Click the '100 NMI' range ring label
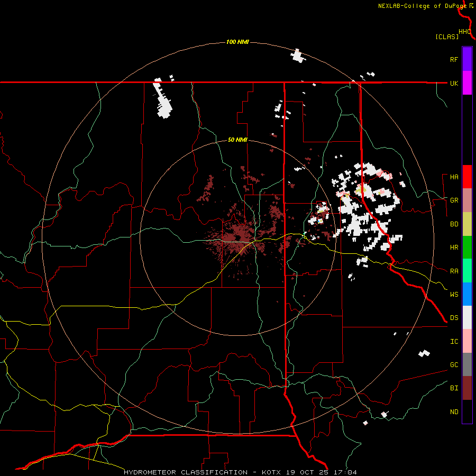Image resolution: width=476 pixels, height=476 pixels. pos(237,42)
